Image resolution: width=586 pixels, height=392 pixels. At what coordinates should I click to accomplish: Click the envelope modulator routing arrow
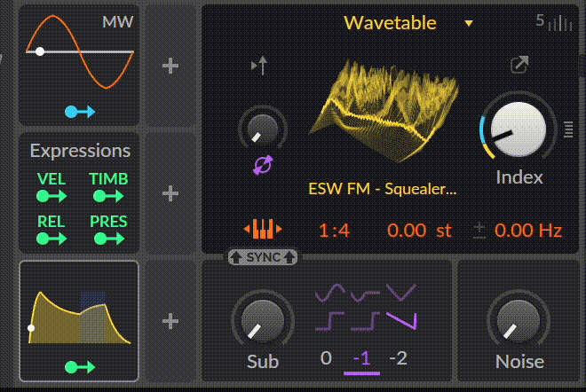[80, 367]
